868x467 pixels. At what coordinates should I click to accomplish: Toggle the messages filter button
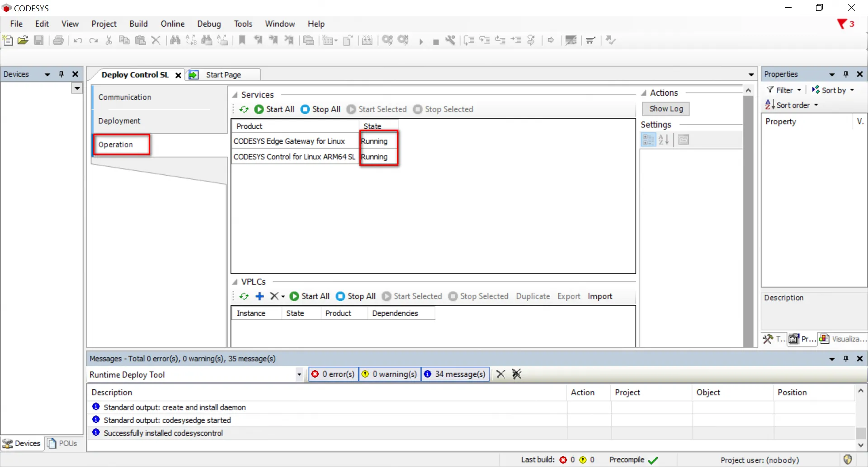(455, 374)
